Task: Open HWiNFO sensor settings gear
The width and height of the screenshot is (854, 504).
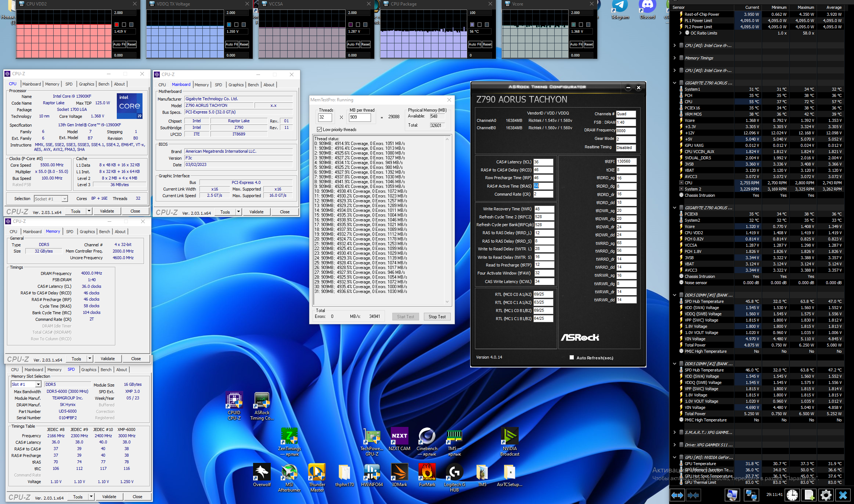Action: [826, 495]
